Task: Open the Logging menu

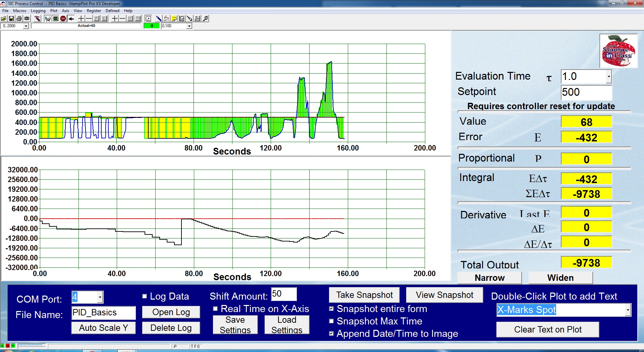Action: [38, 11]
